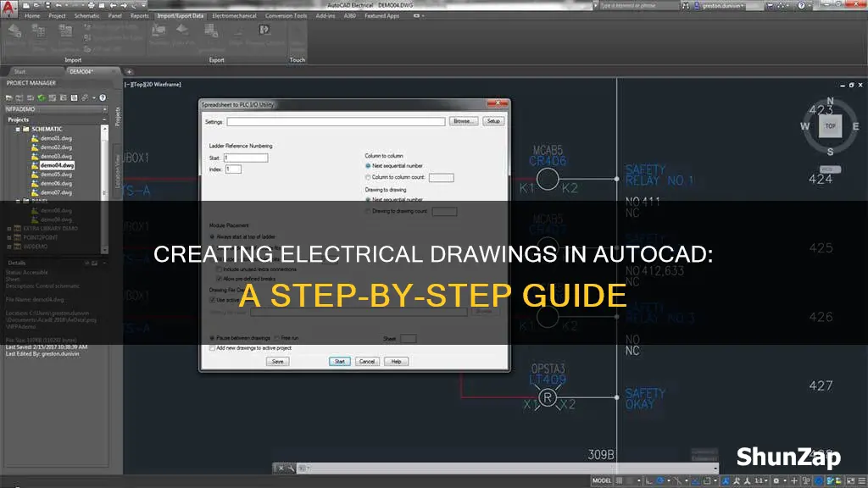Viewport: 868px width, 488px height.
Task: Open the ribbon minimize options dropdown
Action: (x=423, y=16)
